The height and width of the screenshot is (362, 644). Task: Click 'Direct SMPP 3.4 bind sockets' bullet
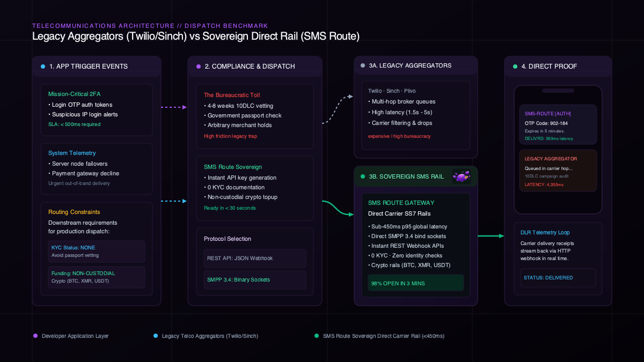pyautogui.click(x=408, y=236)
